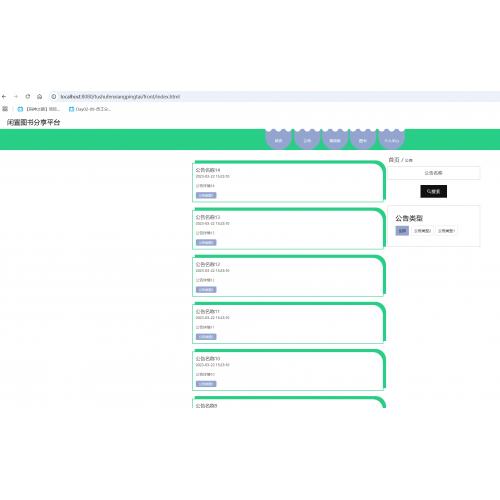
Task: Open the last purple navigation bubble
Action: tap(392, 140)
